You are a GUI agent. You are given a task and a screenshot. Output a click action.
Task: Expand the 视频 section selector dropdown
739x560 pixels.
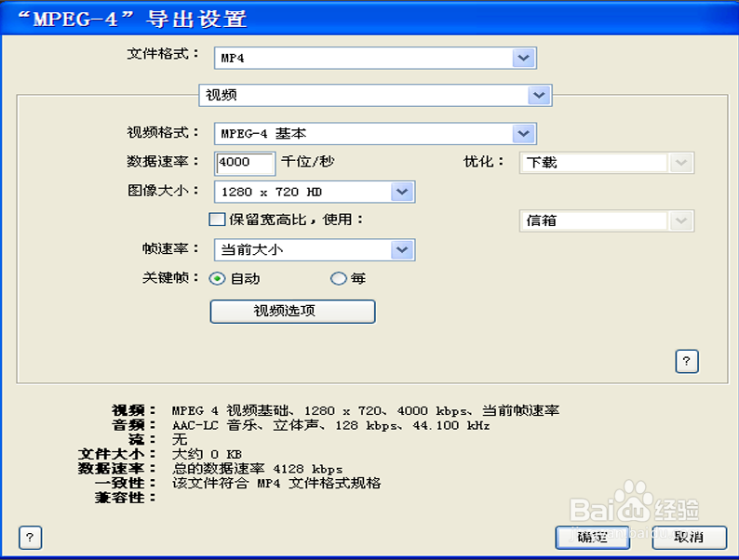coord(537,95)
